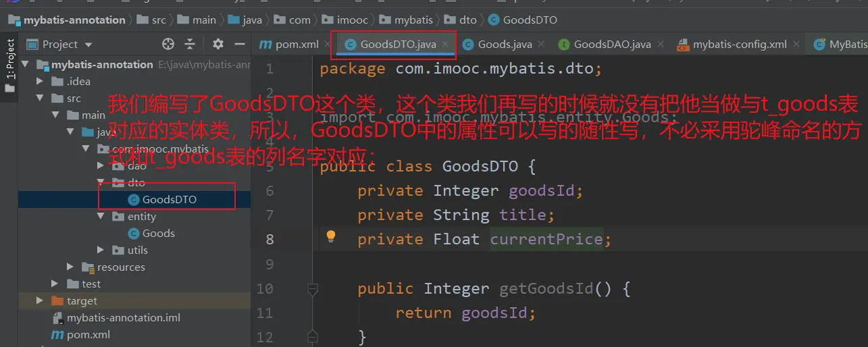The width and height of the screenshot is (868, 347).
Task: Click the imooc breadcrumb
Action: tap(351, 20)
